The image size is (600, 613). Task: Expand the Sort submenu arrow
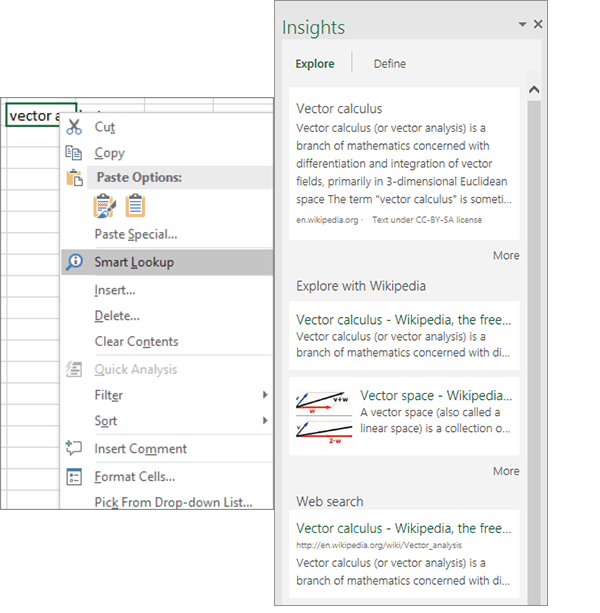(x=265, y=421)
